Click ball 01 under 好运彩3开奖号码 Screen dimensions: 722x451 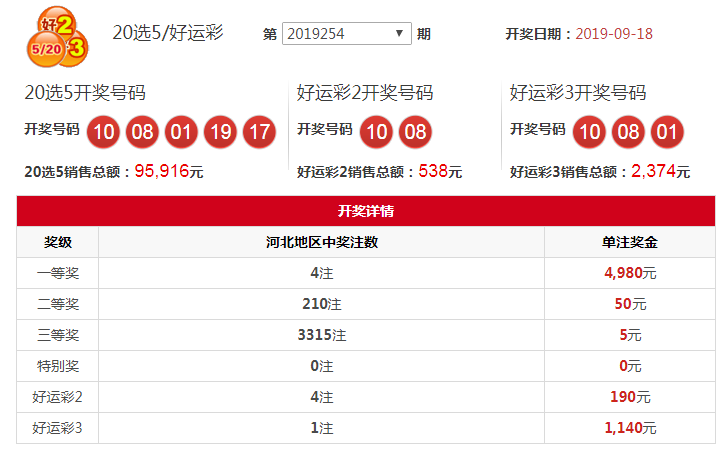[x=667, y=132]
